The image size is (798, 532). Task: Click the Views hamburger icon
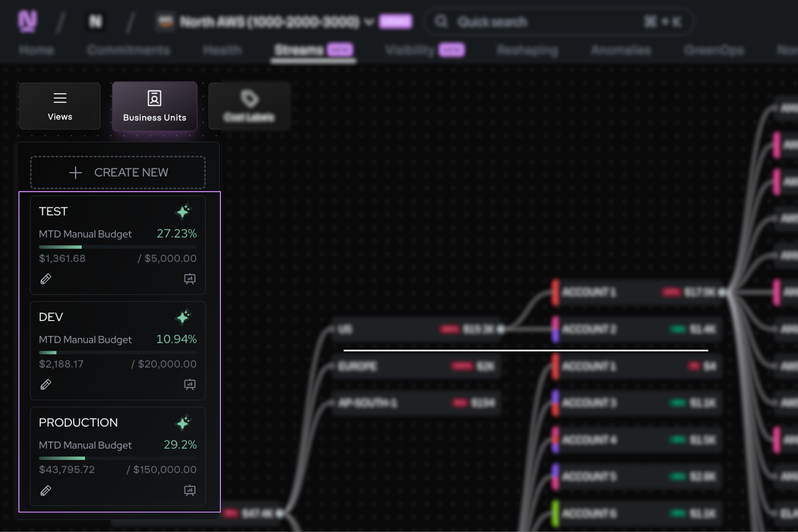tap(59, 98)
